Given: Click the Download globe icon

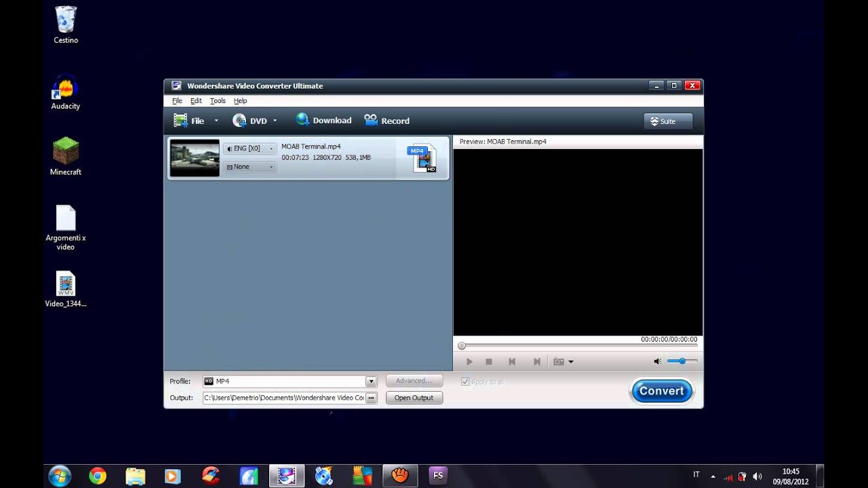Looking at the screenshot, I should click(x=302, y=120).
